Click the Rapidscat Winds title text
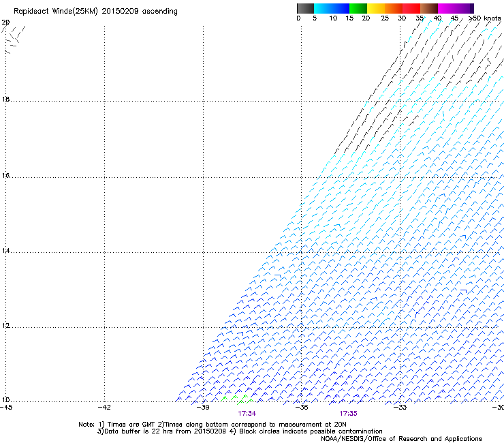 tap(95, 12)
